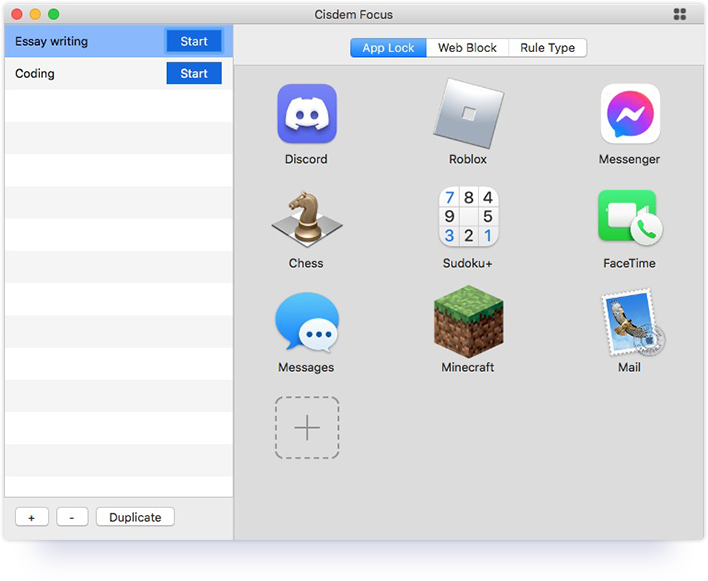Viewport: 708px width, 581px height.
Task: Click the Minecraft label text
Action: tap(468, 367)
